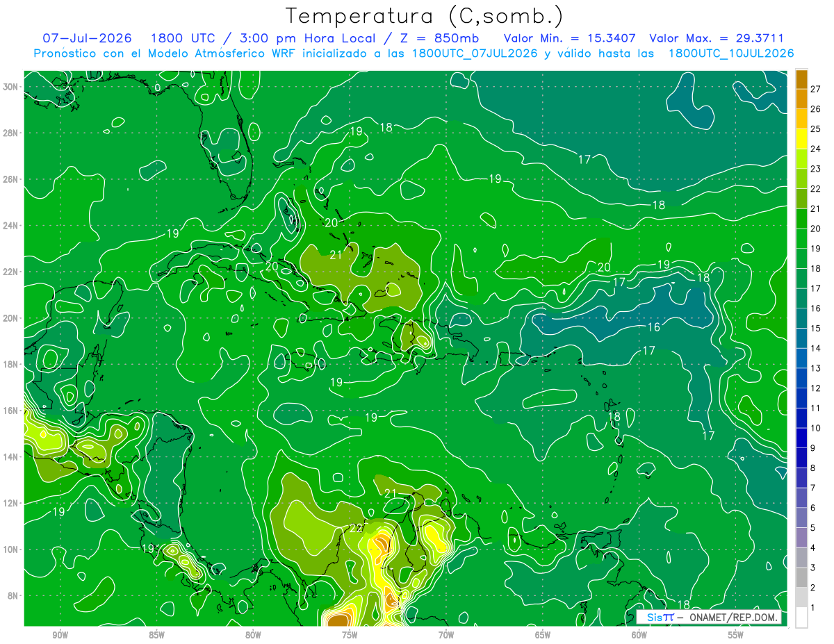Click the "24N" latitude axis label
The image size is (834, 644).
11,226
